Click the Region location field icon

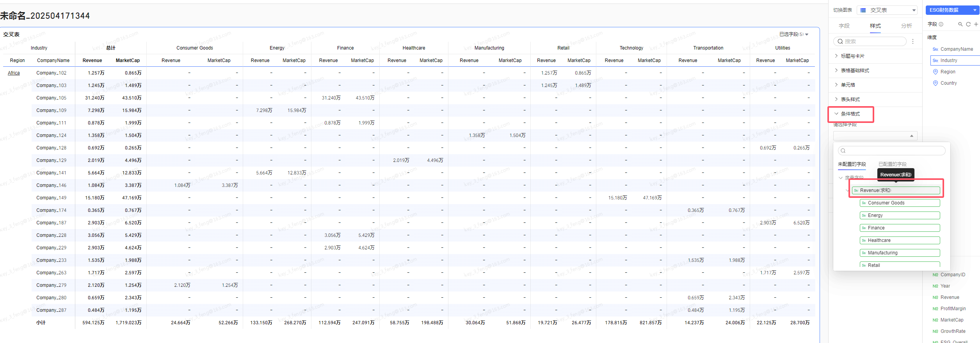point(935,72)
